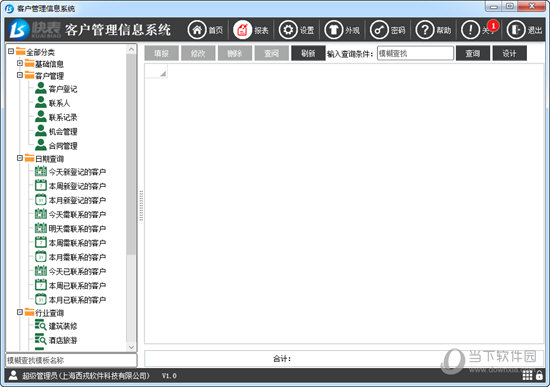The image size is (550, 387).
Task: Open 设置 gear icon in top bar
Action: pos(288,30)
